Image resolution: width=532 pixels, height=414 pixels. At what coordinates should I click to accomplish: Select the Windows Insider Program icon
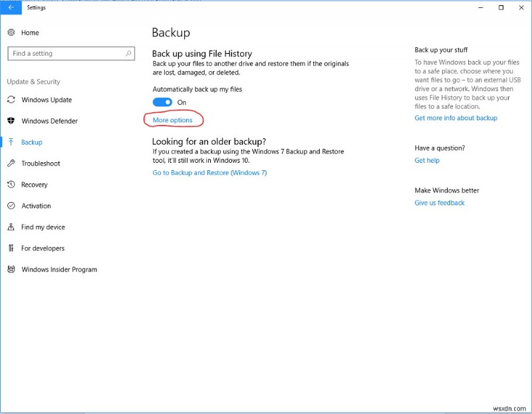[11, 269]
